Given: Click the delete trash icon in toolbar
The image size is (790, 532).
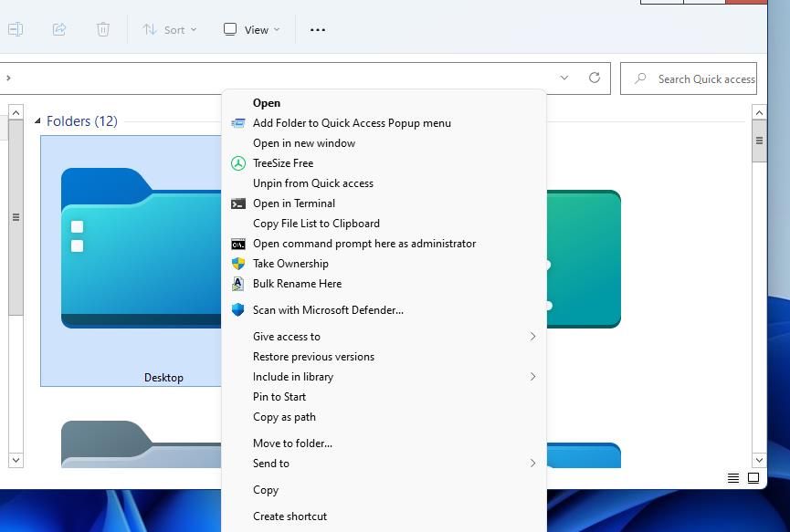Looking at the screenshot, I should click(x=103, y=29).
